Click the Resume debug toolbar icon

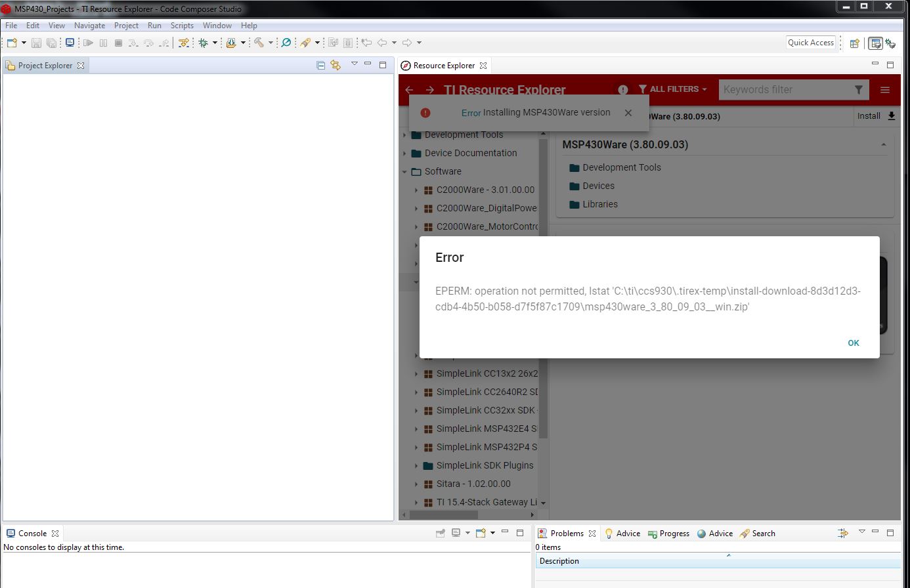(88, 43)
